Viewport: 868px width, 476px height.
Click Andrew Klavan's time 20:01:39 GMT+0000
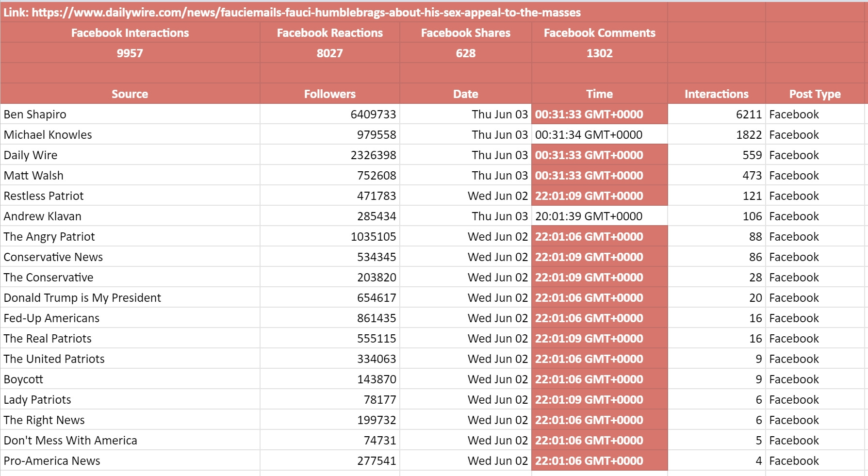(600, 216)
